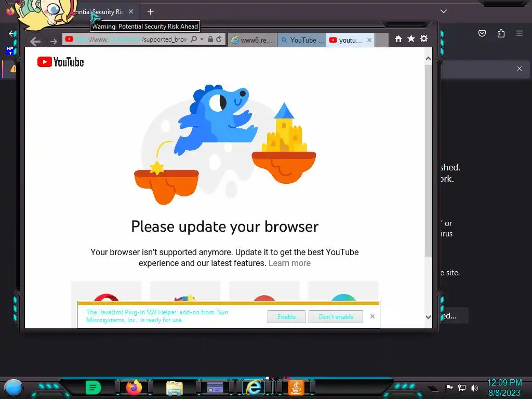This screenshot has height=399, width=532.
Task: Close the Firefox notification banner
Action: (520, 69)
